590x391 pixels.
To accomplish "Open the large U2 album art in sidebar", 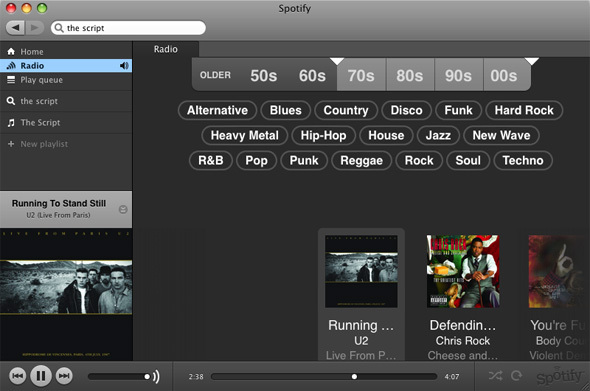I will click(x=66, y=295).
